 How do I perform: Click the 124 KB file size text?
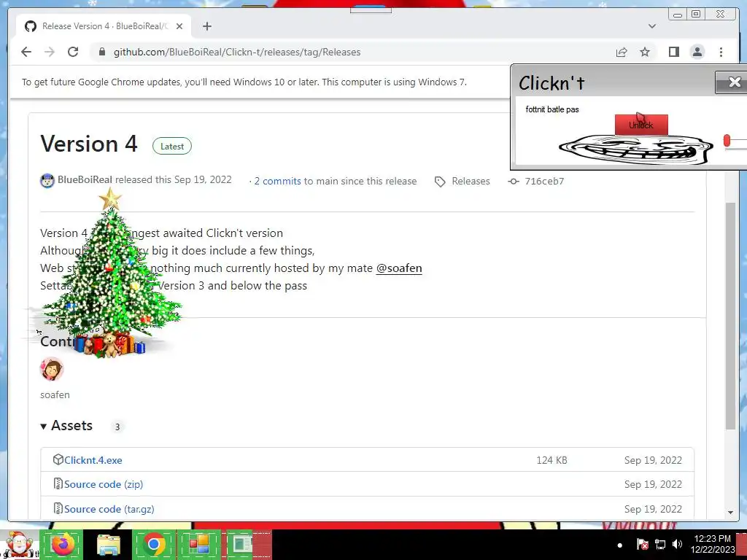pyautogui.click(x=551, y=460)
